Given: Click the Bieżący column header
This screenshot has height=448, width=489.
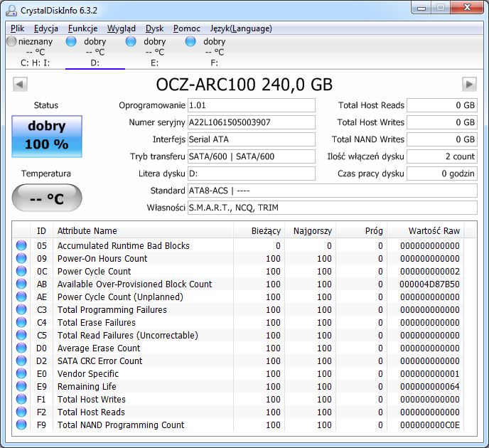Looking at the screenshot, I should coord(259,231).
